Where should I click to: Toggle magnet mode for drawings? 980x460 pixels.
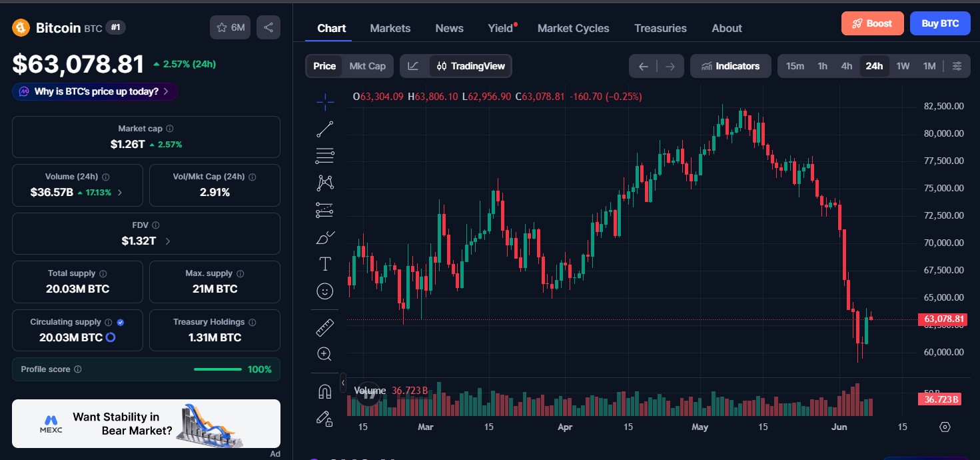[x=325, y=392]
